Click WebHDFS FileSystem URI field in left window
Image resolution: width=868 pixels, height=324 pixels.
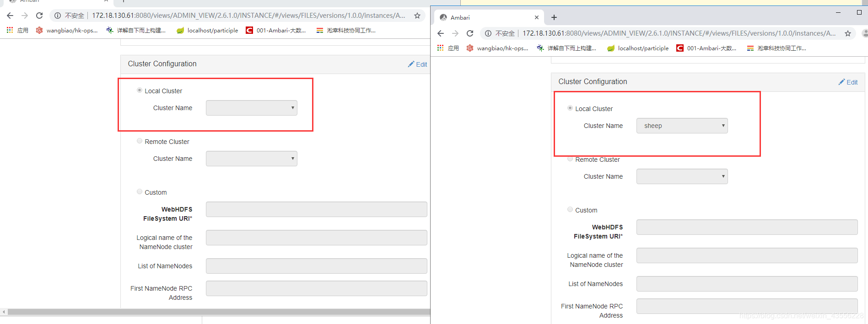(317, 209)
